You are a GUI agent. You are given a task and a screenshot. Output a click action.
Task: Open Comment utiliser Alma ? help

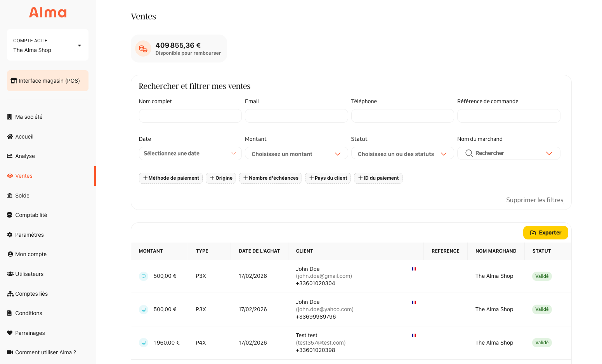[x=45, y=352]
